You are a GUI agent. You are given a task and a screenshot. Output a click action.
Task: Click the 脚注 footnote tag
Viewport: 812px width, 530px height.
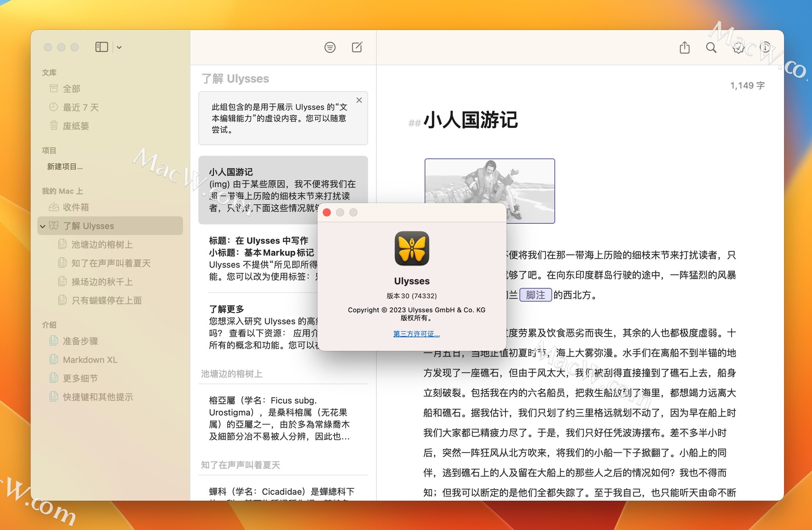[x=535, y=295]
